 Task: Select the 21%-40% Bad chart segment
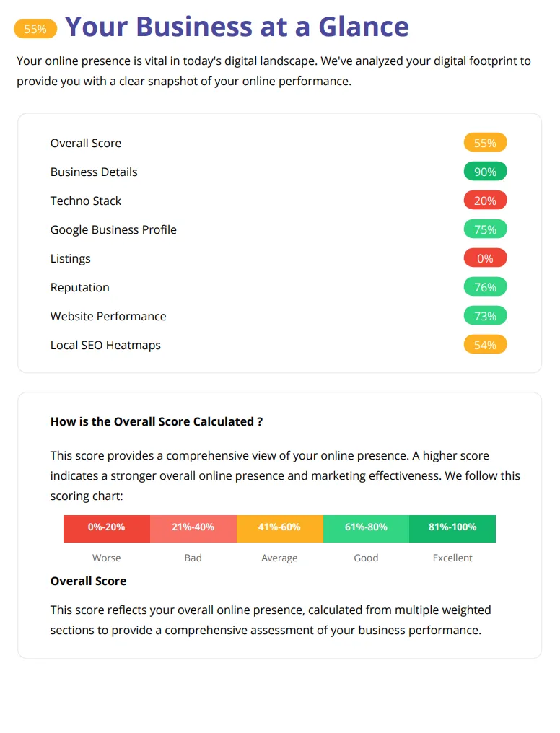click(x=193, y=529)
